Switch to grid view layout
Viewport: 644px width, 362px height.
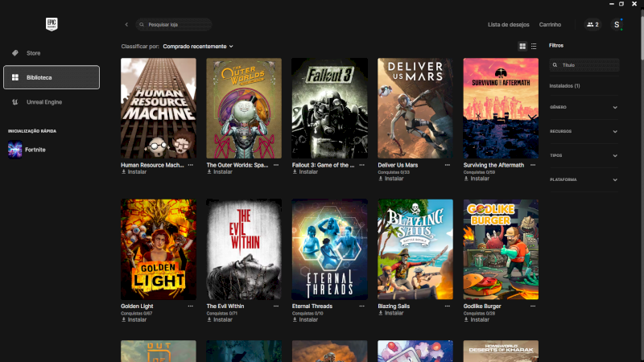pos(522,47)
